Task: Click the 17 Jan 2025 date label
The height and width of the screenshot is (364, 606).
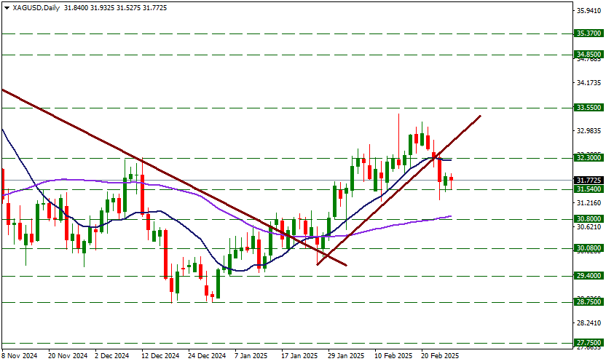Action: coord(299,355)
